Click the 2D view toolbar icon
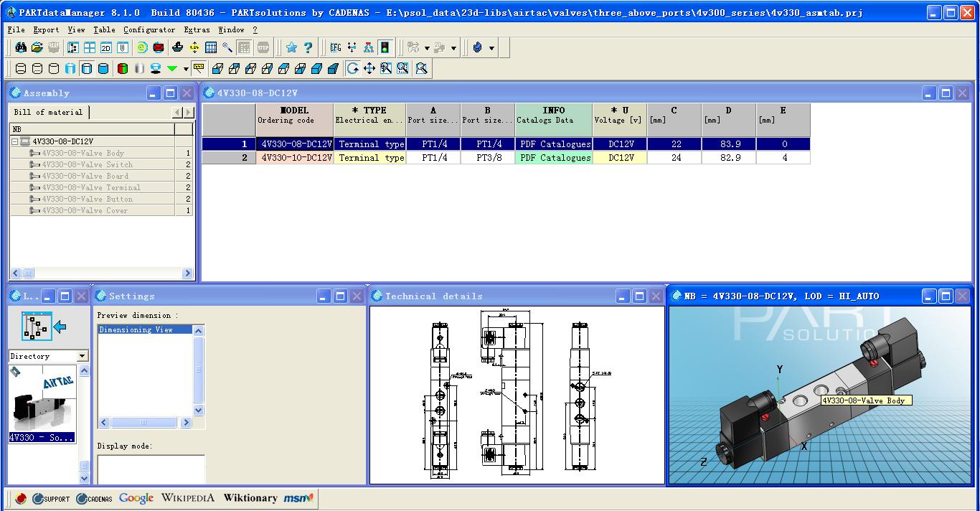Screen dimensions: 980x511 pyautogui.click(x=106, y=47)
